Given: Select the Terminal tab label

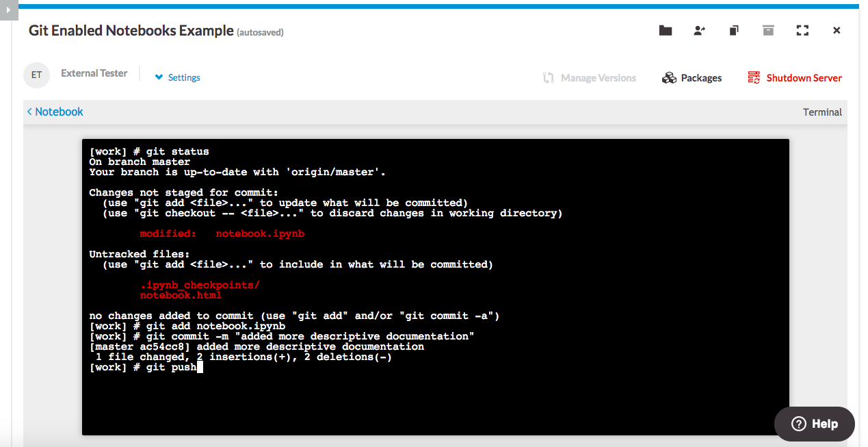Looking at the screenshot, I should [822, 112].
